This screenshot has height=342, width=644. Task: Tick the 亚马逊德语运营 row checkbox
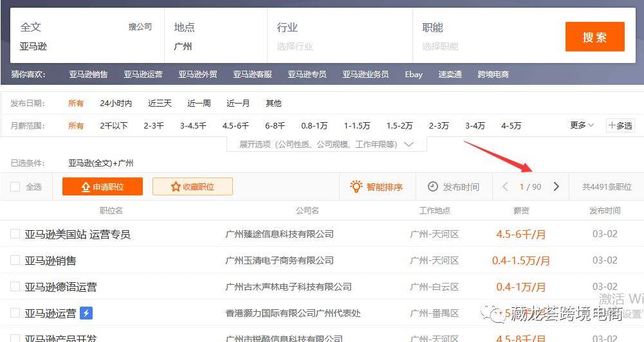tap(15, 287)
